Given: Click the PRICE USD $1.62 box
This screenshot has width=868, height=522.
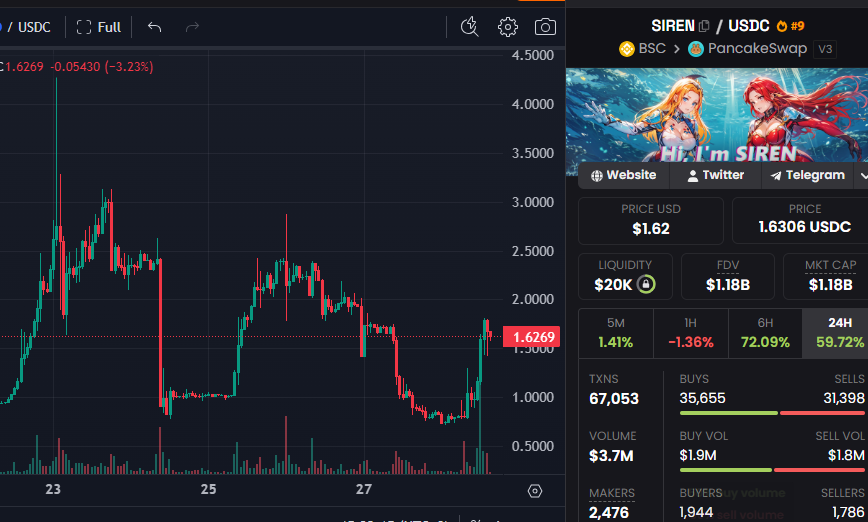Looking at the screenshot, I should point(650,220).
